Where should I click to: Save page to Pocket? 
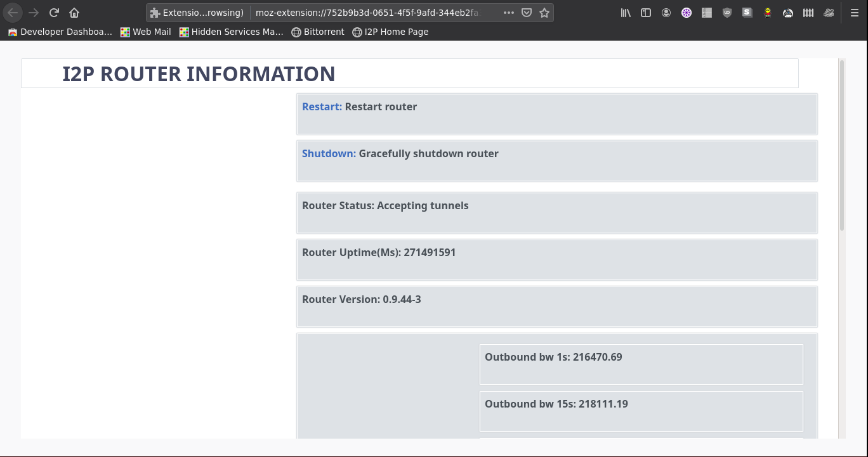pos(527,13)
